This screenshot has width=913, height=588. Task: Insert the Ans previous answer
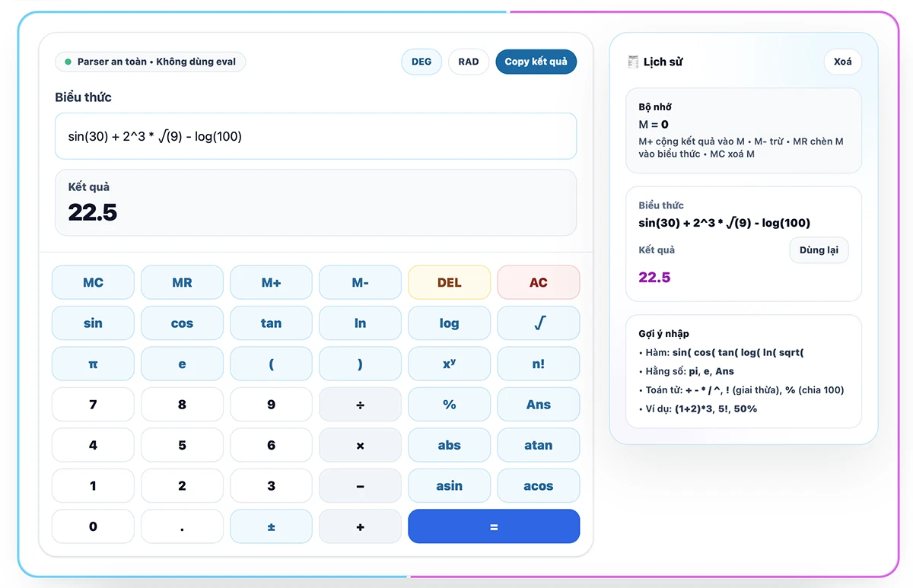point(538,404)
